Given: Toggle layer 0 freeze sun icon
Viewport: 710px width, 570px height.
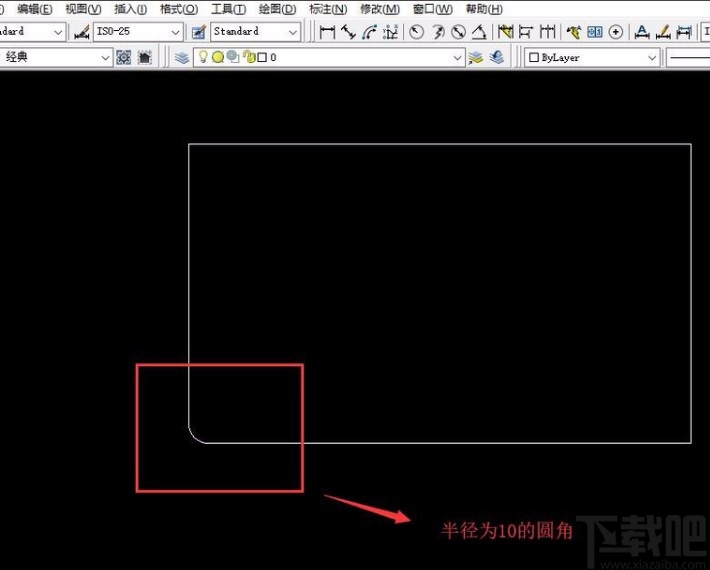Looking at the screenshot, I should pos(218,57).
